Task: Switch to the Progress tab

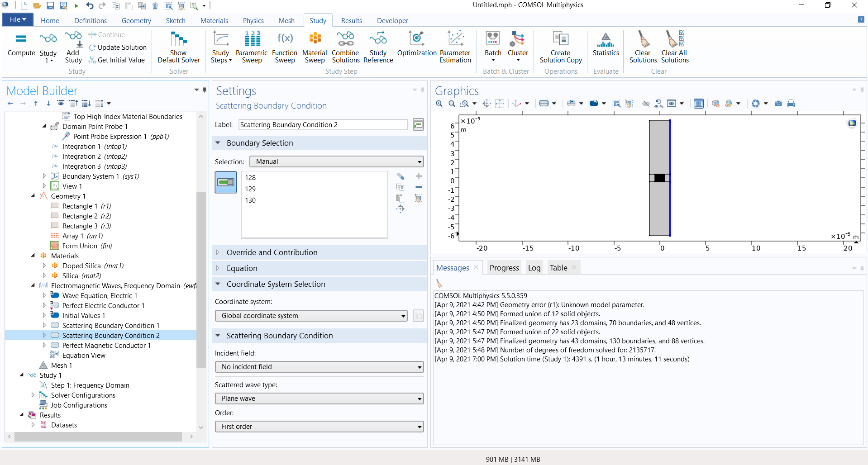Action: 504,268
